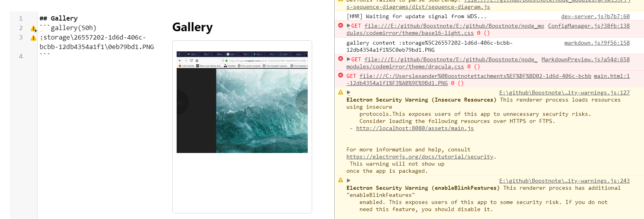The image size is (644, 219).
Task: Click the ':storage\26557202-1d6d-406c-' path line
Action: pyautogui.click(x=93, y=37)
